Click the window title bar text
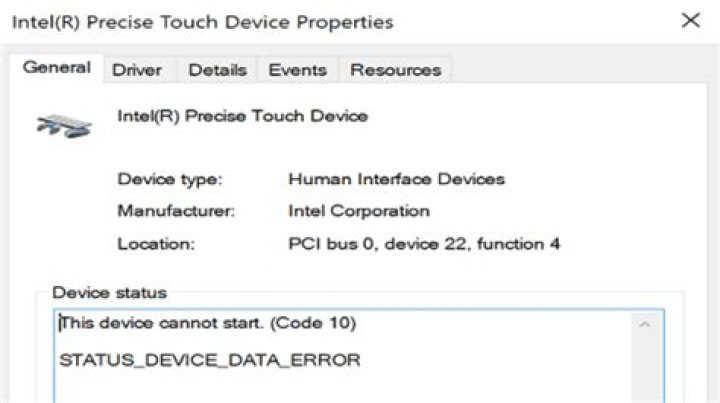The image size is (720, 403). coord(202,21)
